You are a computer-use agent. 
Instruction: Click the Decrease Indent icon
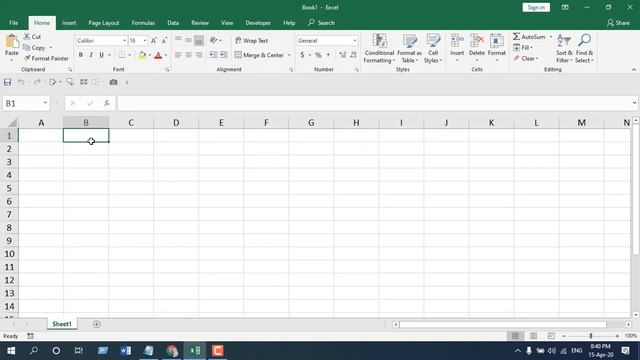[213, 55]
